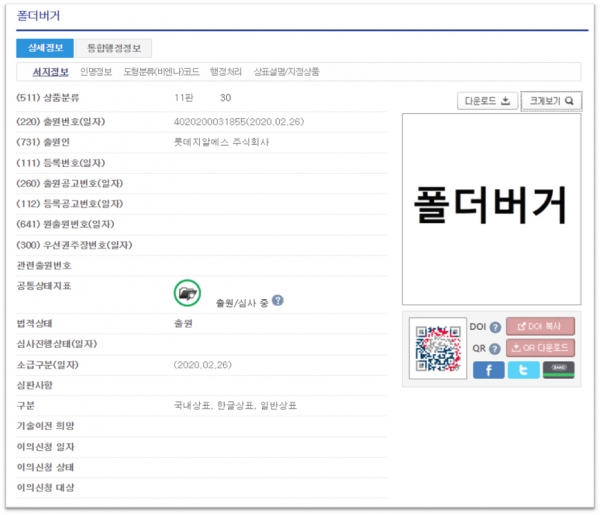The height and width of the screenshot is (515, 600).
Task: Click the 심판사항 label
Action: 34,385
